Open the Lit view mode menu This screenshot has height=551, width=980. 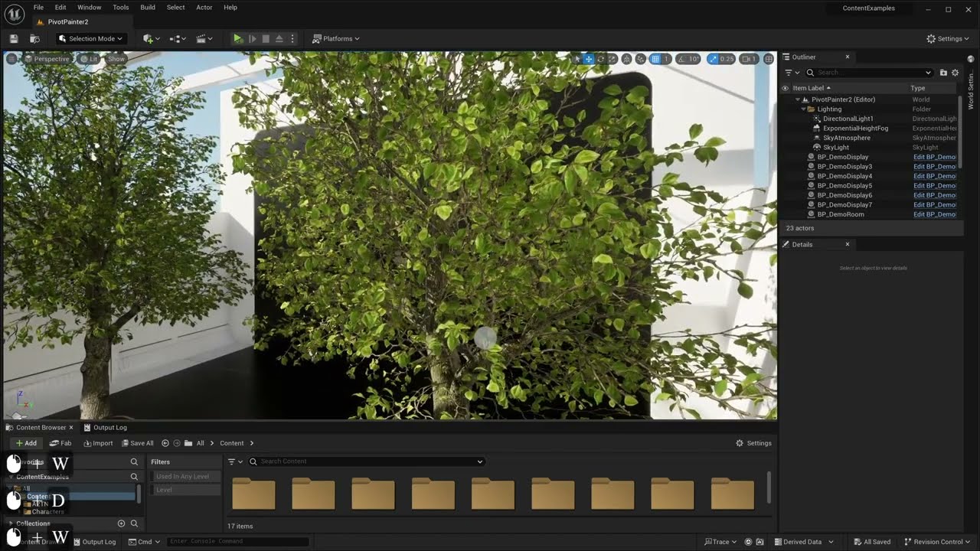(x=89, y=59)
